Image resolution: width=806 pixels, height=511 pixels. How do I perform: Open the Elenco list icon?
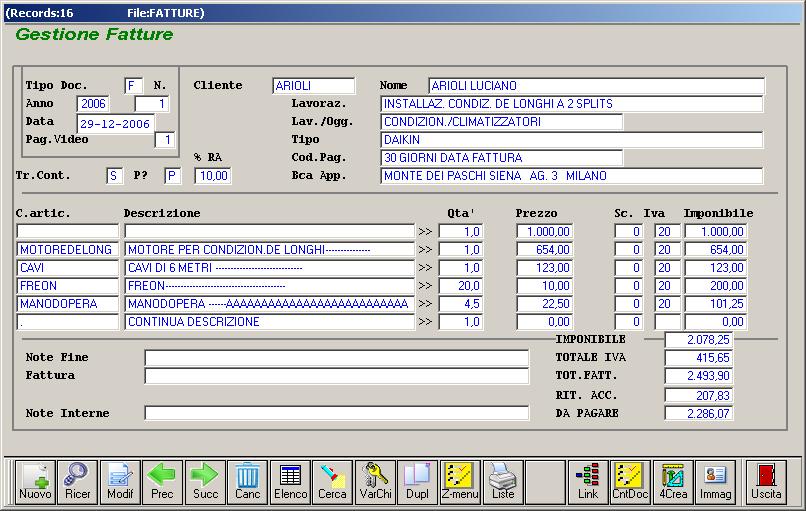coord(290,481)
